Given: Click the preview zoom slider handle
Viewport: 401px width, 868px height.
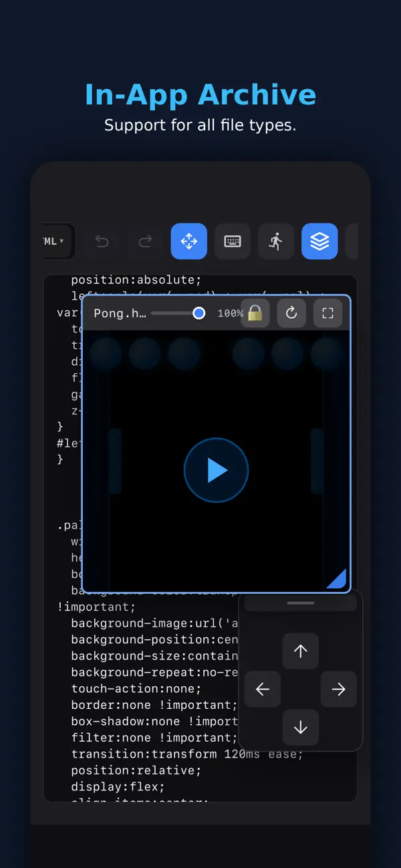Looking at the screenshot, I should click(198, 313).
